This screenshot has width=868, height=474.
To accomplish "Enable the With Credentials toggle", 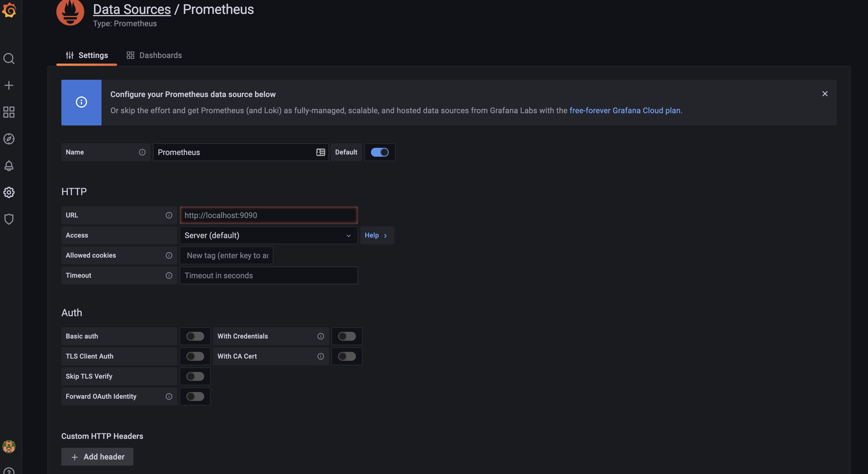I will pyautogui.click(x=347, y=336).
